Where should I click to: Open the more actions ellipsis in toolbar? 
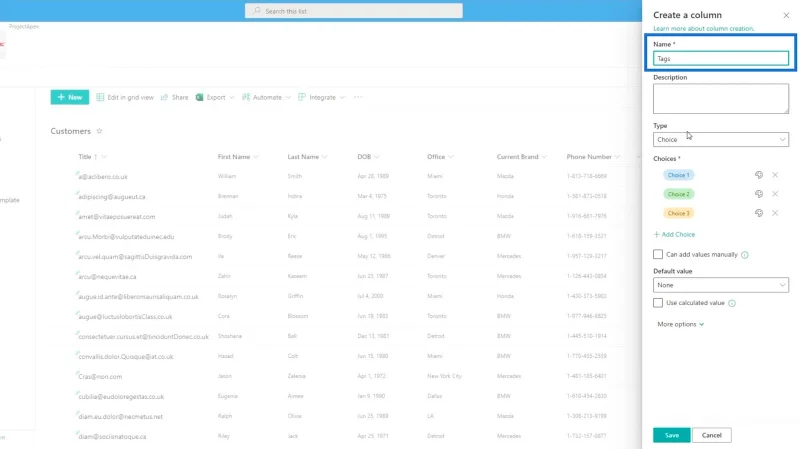pyautogui.click(x=358, y=97)
